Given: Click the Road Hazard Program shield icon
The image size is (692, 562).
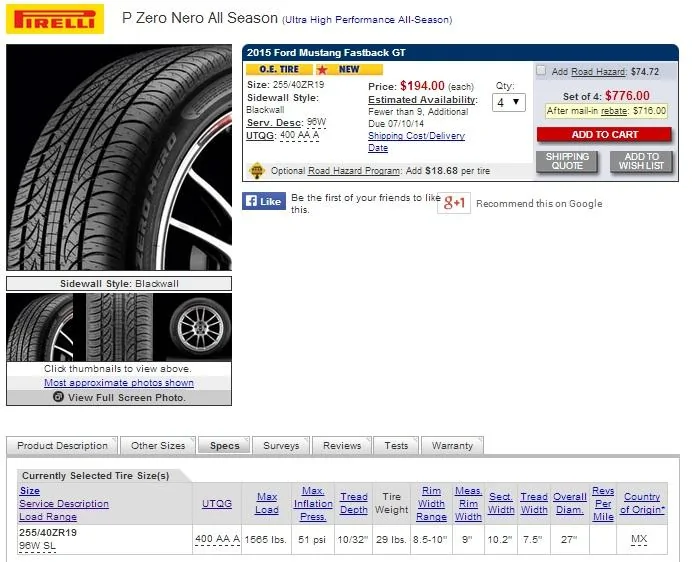Looking at the screenshot, I should coord(256,170).
